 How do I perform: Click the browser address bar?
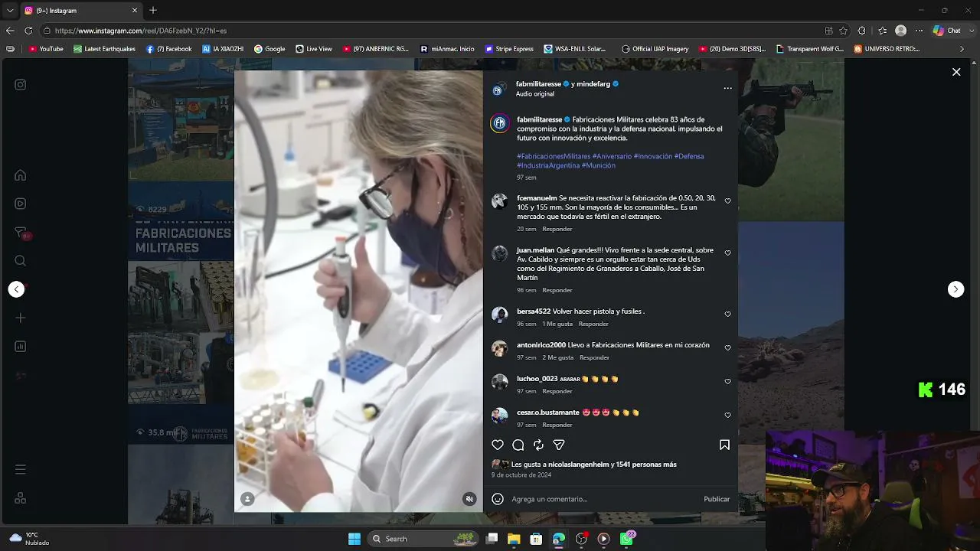click(429, 31)
